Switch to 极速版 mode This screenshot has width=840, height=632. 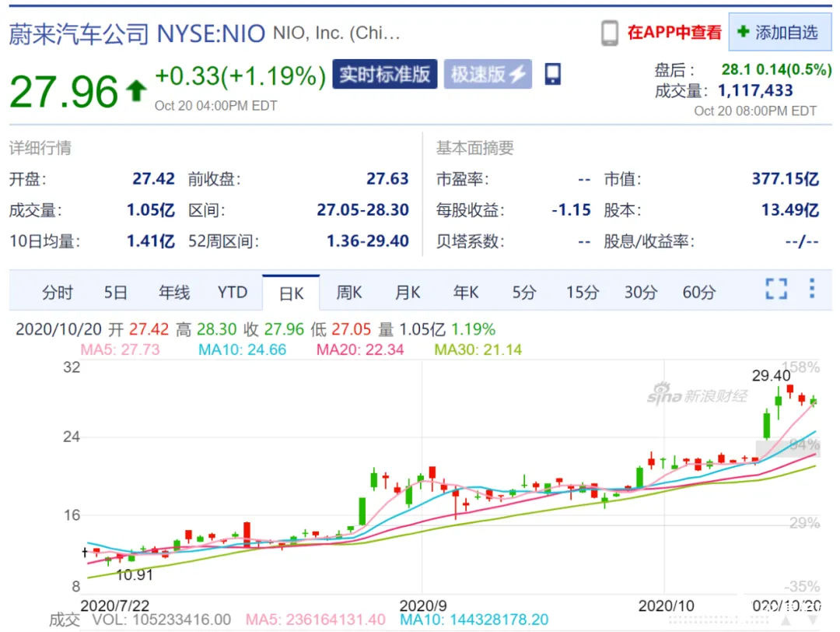[488, 74]
